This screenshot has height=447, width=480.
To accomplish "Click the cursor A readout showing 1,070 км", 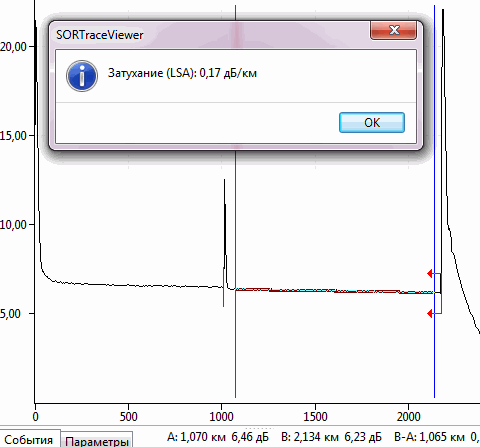I will tap(218, 437).
